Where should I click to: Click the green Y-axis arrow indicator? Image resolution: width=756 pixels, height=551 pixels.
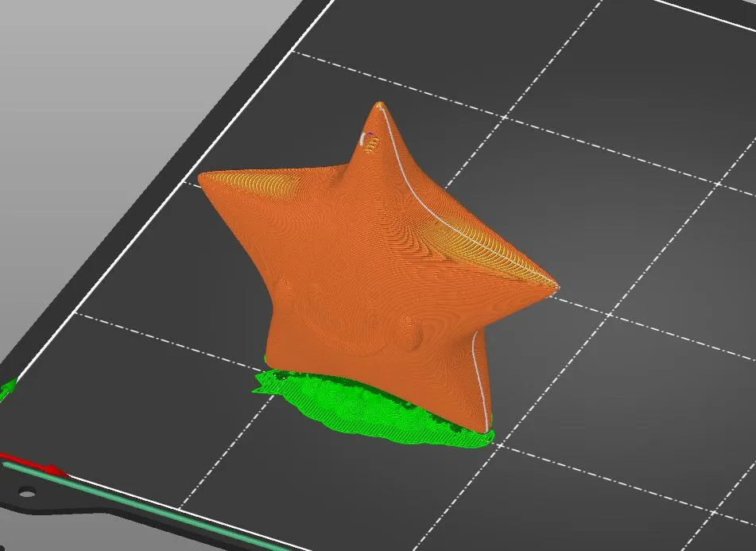point(8,387)
